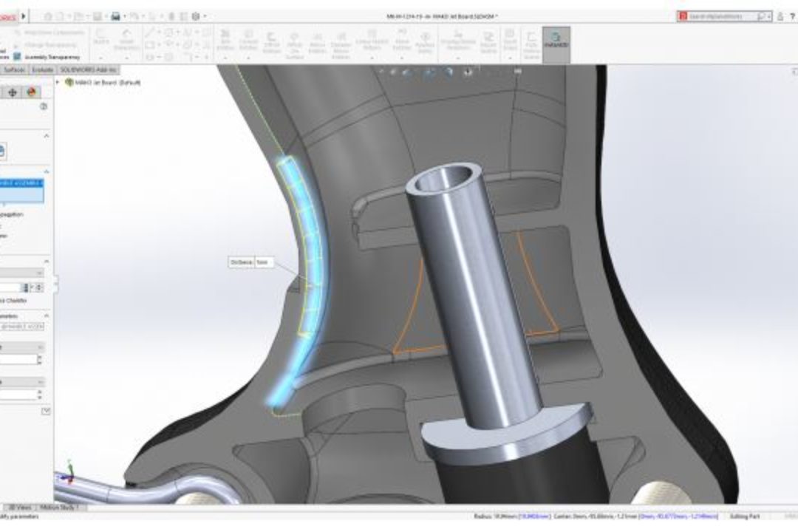Screen dimensions: 798x532
Task: Click the Trim Entities tool
Action: [x=225, y=42]
